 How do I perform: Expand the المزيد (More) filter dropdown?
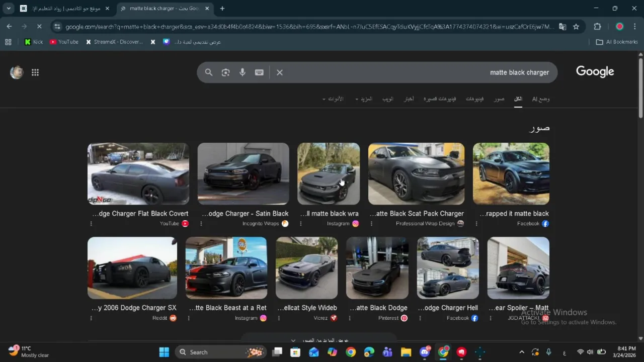(363, 99)
